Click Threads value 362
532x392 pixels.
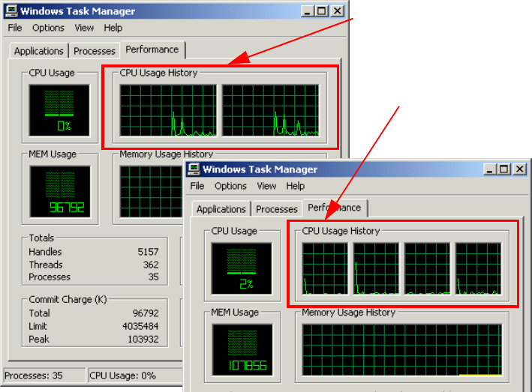click(151, 265)
